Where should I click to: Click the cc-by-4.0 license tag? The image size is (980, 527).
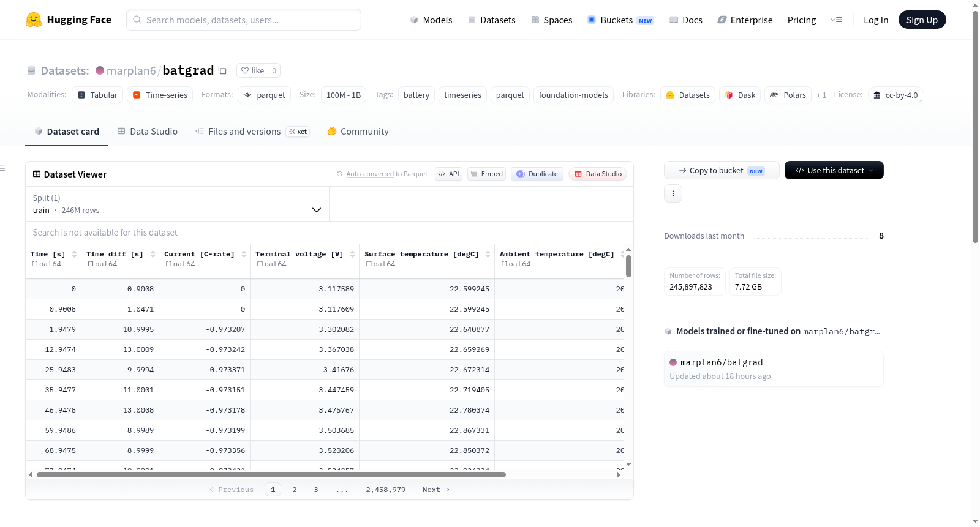[895, 95]
